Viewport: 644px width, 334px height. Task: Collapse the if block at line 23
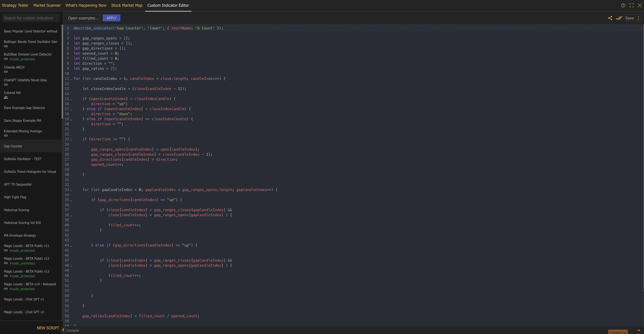(71, 140)
